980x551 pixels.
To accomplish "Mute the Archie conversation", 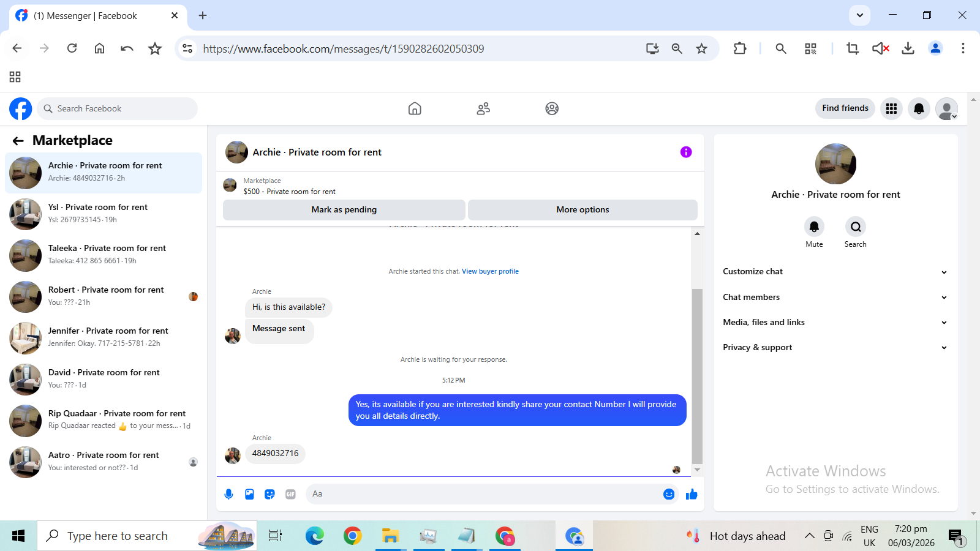I will [x=814, y=227].
